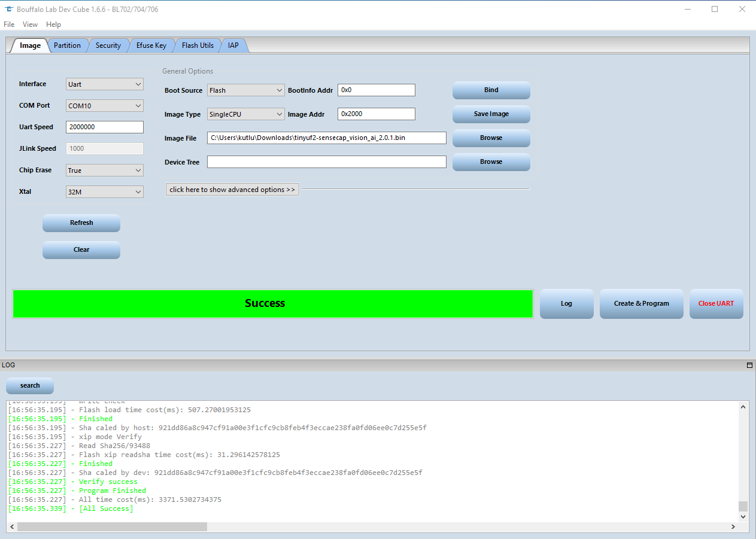Screen dimensions: 756x539
Task: Click the collapse icon on the LOG panel
Action: pos(749,365)
